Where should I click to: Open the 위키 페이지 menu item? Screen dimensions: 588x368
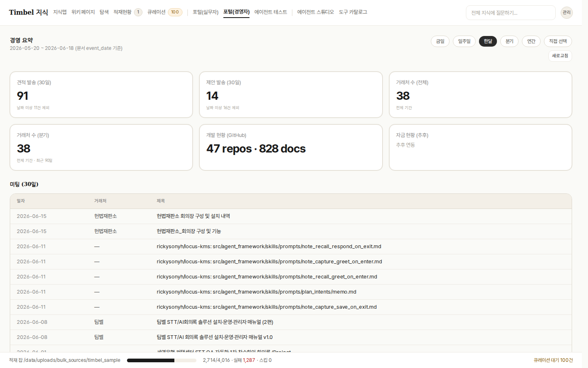tap(83, 12)
